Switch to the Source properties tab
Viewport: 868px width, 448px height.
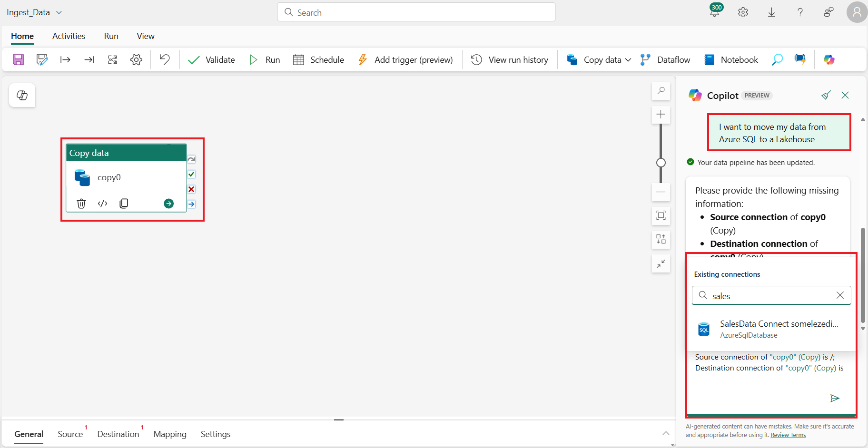[x=70, y=434]
